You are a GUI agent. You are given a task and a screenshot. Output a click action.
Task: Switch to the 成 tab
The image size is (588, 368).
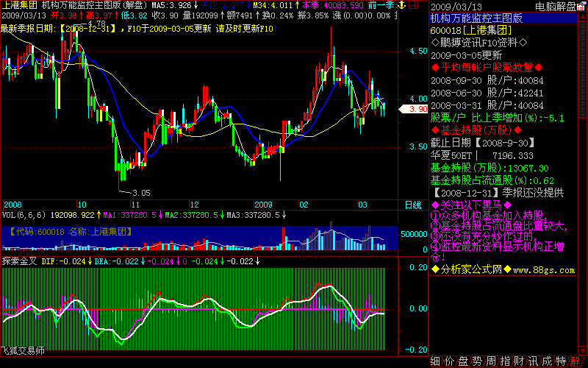(548, 361)
